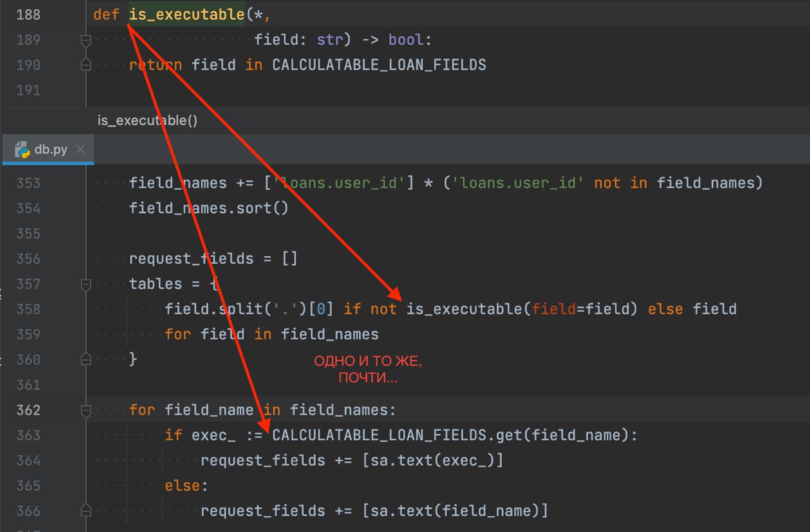Click line number 353 in the gutter
The width and height of the screenshot is (810, 532).
(x=28, y=183)
